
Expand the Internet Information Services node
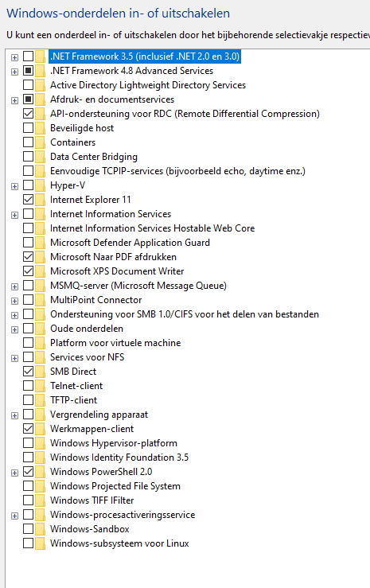[x=14, y=215]
